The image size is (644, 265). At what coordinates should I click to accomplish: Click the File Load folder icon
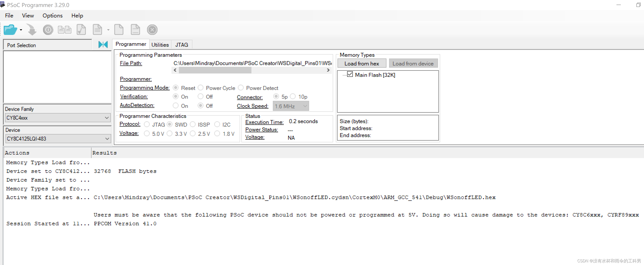coord(10,30)
